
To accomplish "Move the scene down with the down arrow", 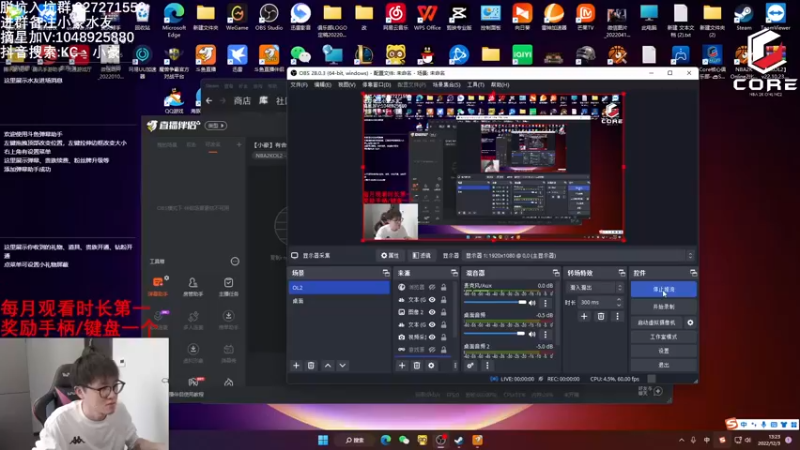I will click(342, 365).
